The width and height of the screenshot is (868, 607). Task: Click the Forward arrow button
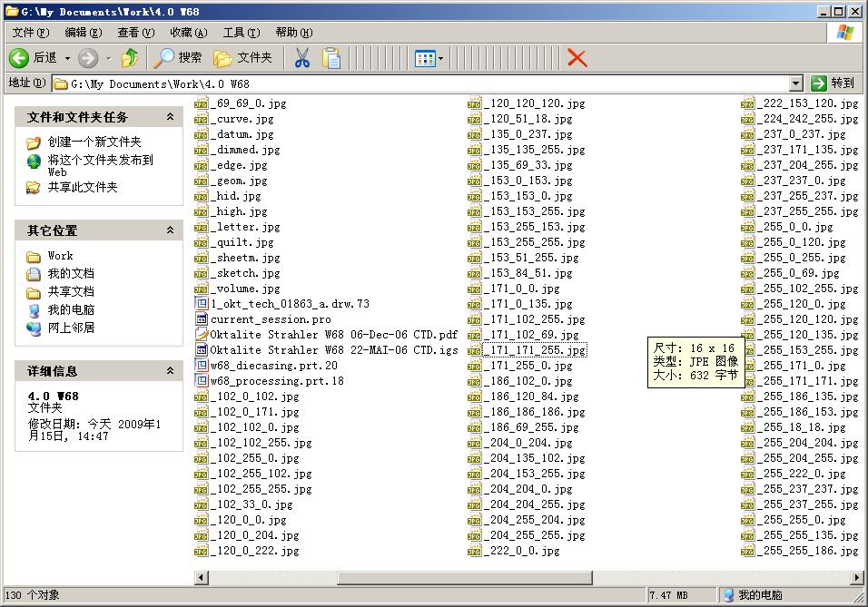(x=87, y=57)
